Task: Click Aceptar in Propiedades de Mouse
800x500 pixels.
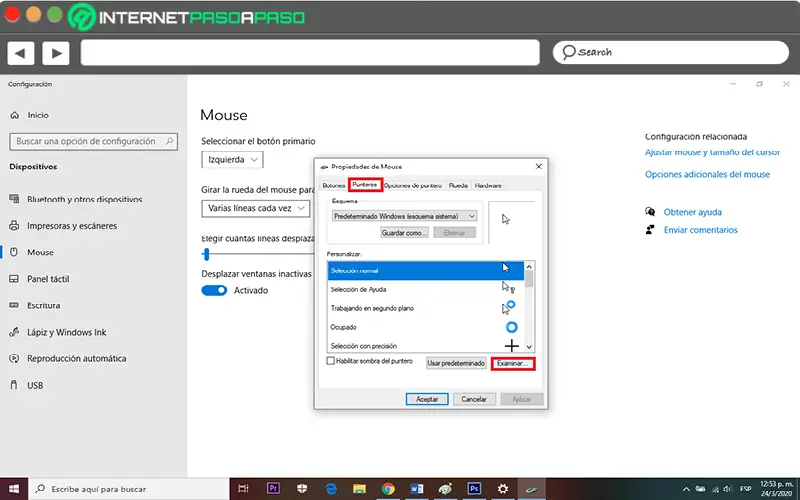Action: 427,399
